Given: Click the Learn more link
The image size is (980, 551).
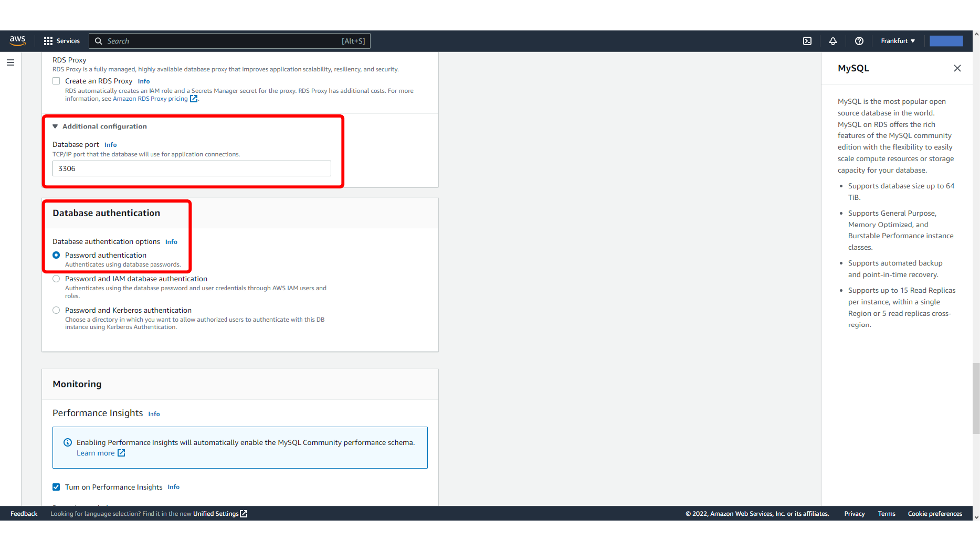Looking at the screenshot, I should tap(96, 453).
